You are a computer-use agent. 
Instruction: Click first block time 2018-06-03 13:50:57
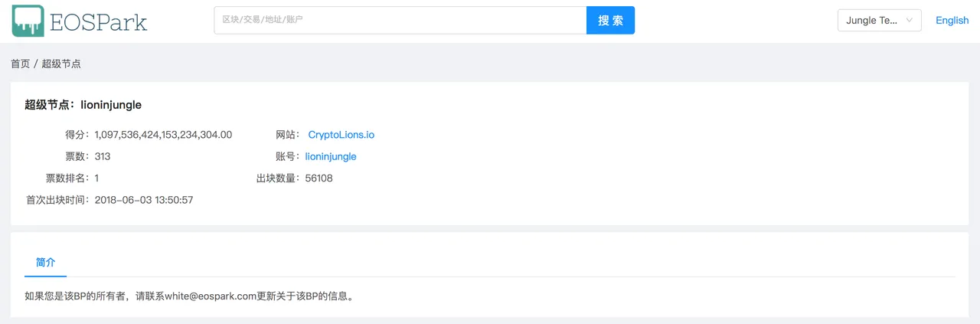click(x=144, y=200)
